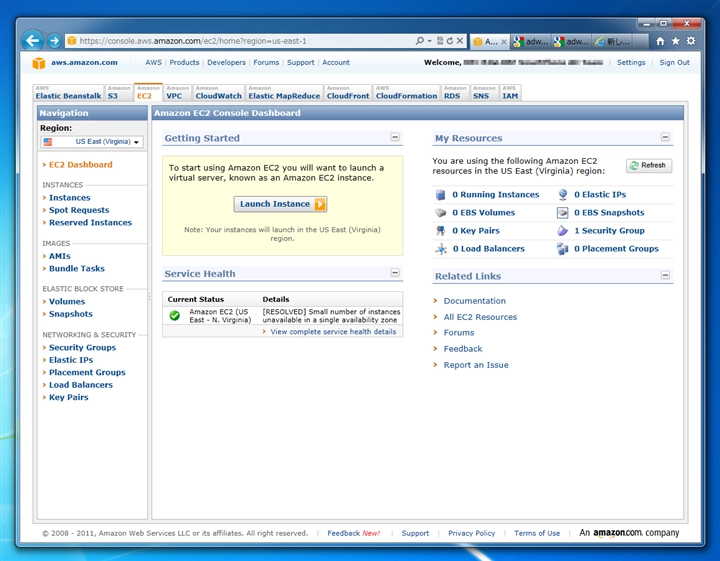Switch to the CloudFront tab

click(x=348, y=93)
